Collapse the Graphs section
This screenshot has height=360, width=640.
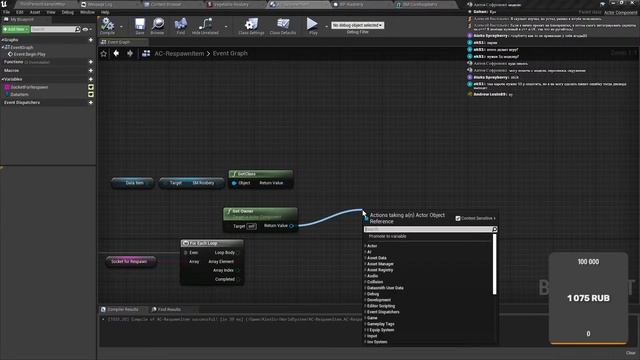(2, 40)
